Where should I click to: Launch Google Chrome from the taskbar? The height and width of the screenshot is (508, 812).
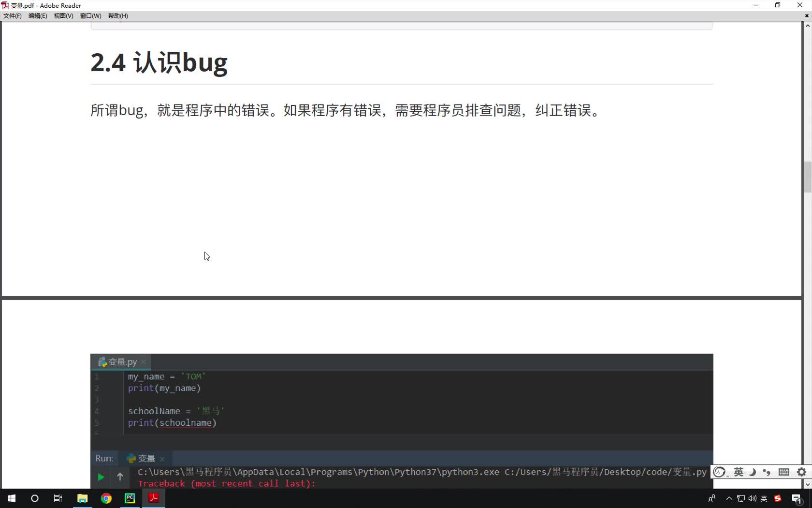click(106, 498)
